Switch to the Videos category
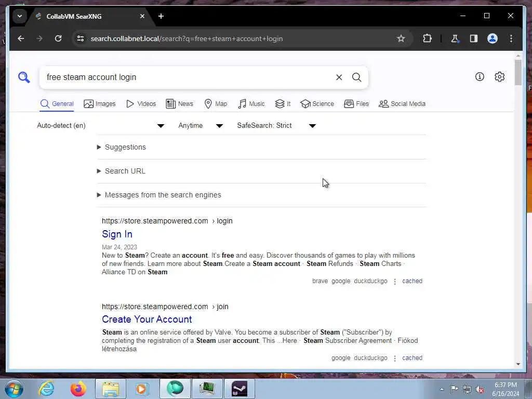 pyautogui.click(x=141, y=104)
